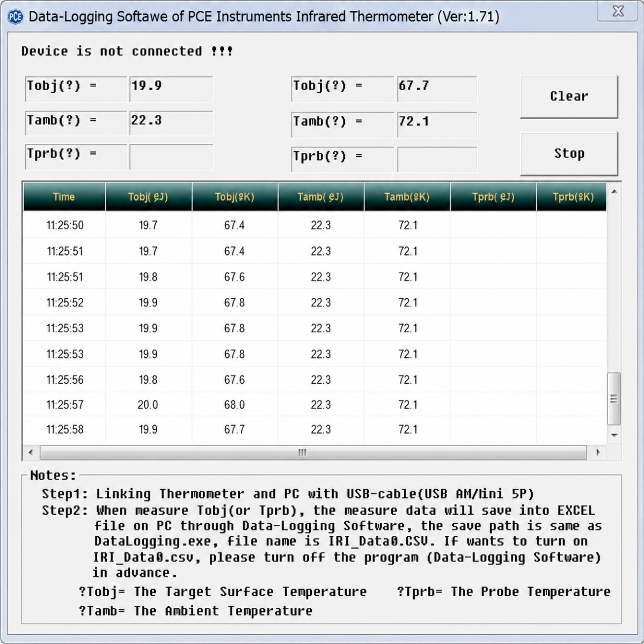Select the time cell 11:25:56
644x644 pixels.
point(65,380)
